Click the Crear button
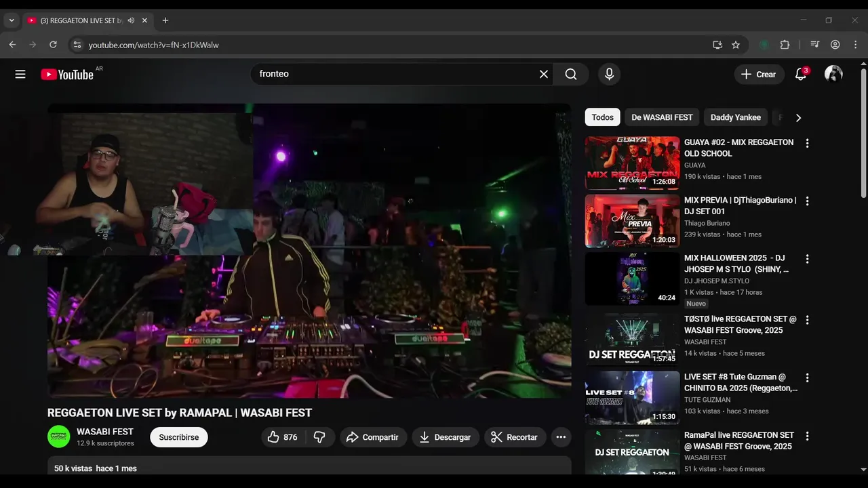Screen dimensions: 868x488 click(759, 75)
